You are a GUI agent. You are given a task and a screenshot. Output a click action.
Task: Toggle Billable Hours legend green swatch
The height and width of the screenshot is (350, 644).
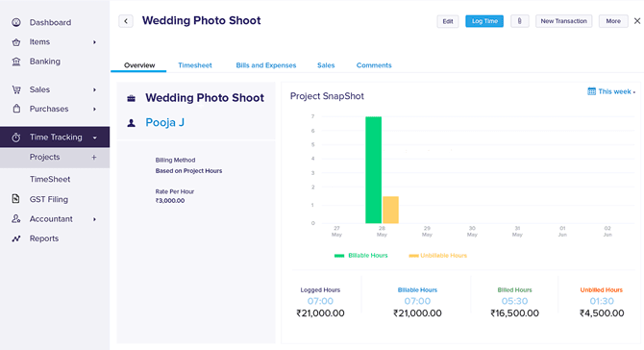point(339,256)
